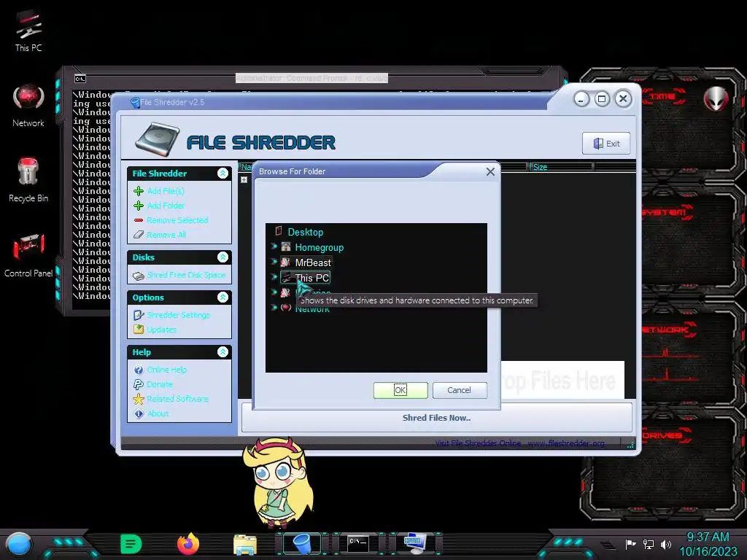Open This PC desktop icon
The width and height of the screenshot is (747, 560).
28,31
